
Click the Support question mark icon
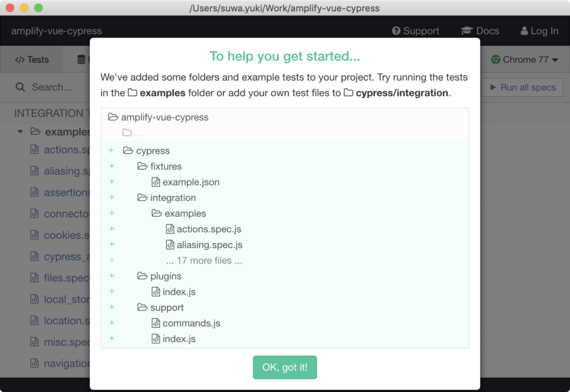[x=395, y=31]
